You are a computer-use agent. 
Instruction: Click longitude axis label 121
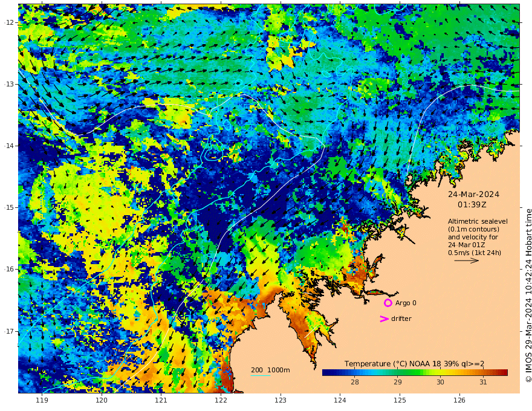tap(161, 401)
